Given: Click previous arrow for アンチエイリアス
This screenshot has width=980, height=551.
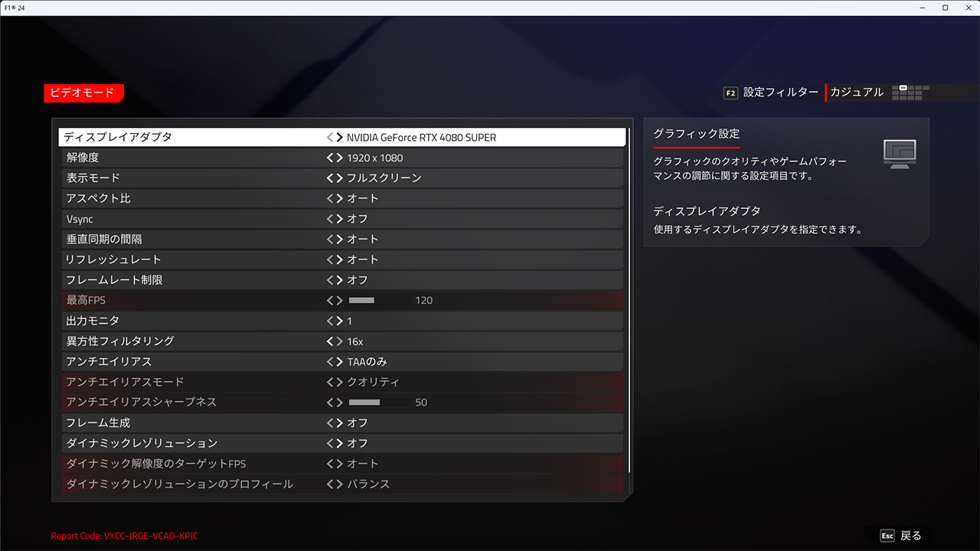Looking at the screenshot, I should (x=330, y=362).
